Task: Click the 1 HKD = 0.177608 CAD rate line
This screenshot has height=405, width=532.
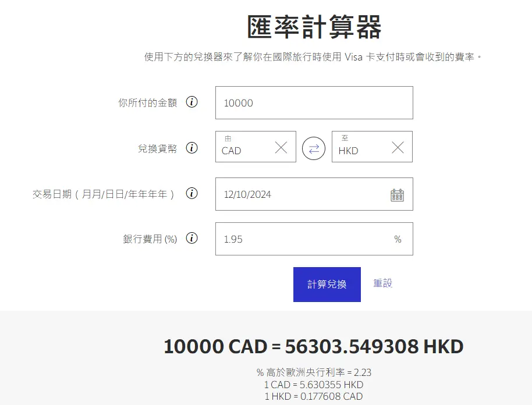Action: click(x=314, y=396)
